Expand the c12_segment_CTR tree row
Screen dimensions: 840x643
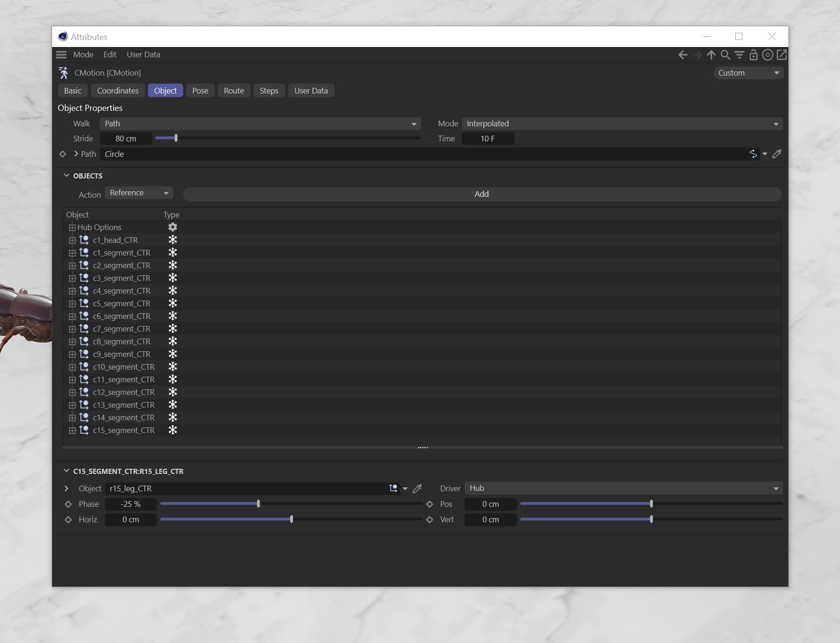(72, 393)
